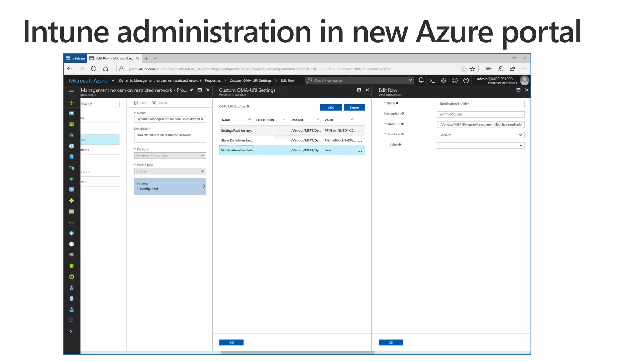The image size is (644, 362).
Task: Open the Azure notifications bell
Action: 421,80
